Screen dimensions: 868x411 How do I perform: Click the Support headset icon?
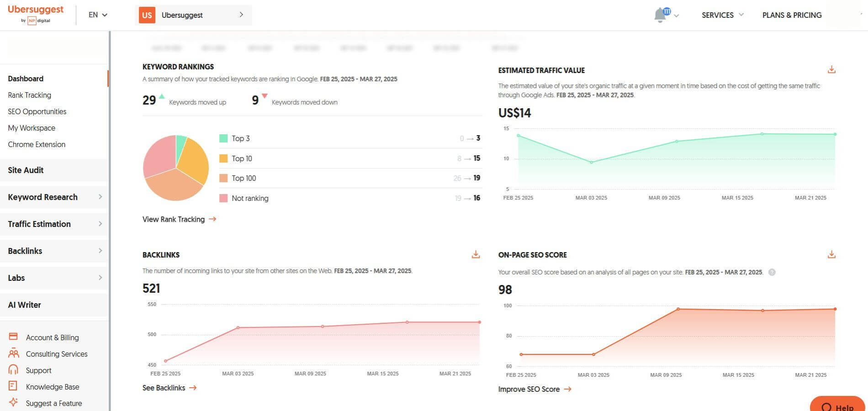13,369
